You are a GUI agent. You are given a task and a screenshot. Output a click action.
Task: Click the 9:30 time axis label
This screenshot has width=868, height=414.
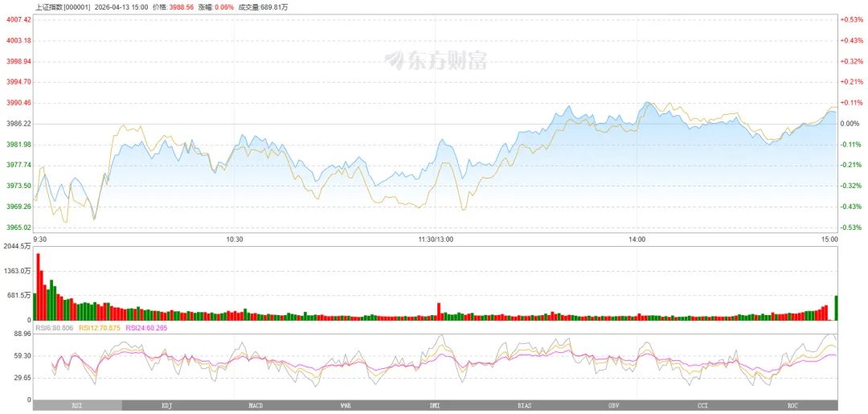pyautogui.click(x=40, y=239)
